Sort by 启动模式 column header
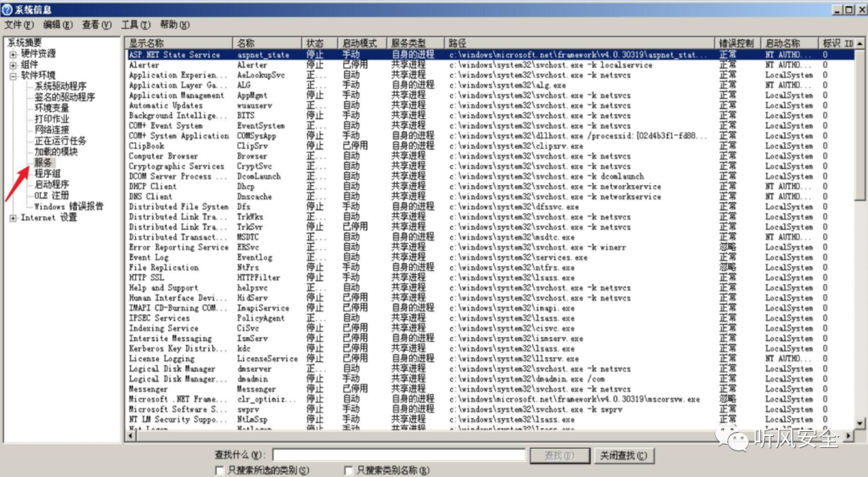 tap(362, 43)
